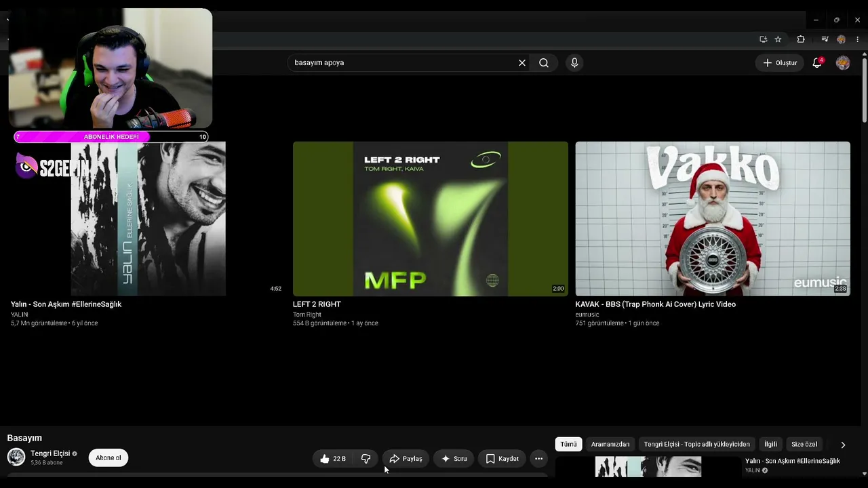This screenshot has height=488, width=868.
Task: Click the "LEFT 2 RIGHT" video title
Action: click(x=317, y=304)
